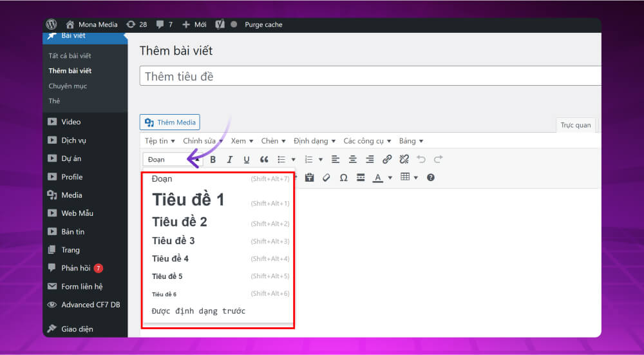Click the remove link icon
The image size is (644, 355).
pos(404,159)
